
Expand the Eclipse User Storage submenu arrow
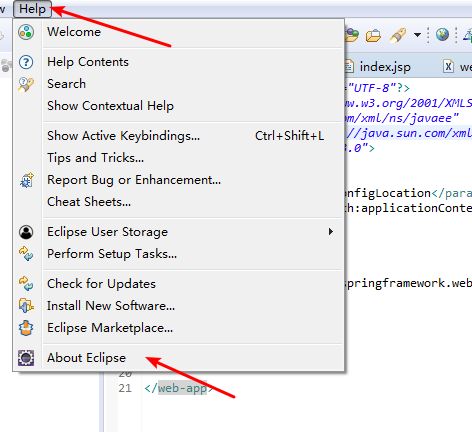(331, 232)
